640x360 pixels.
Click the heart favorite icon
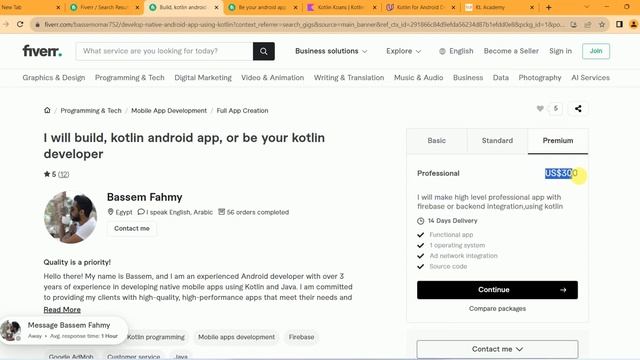[x=540, y=109]
